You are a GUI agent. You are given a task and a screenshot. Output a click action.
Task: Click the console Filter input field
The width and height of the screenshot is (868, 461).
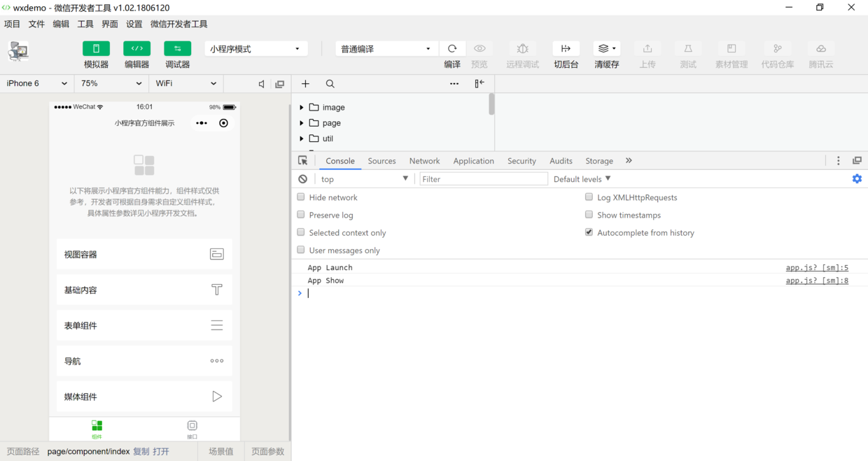pyautogui.click(x=484, y=179)
